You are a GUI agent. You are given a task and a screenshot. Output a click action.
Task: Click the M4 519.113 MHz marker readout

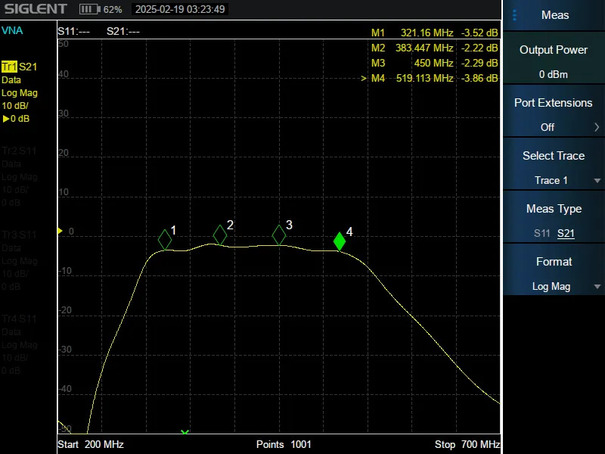coord(429,78)
